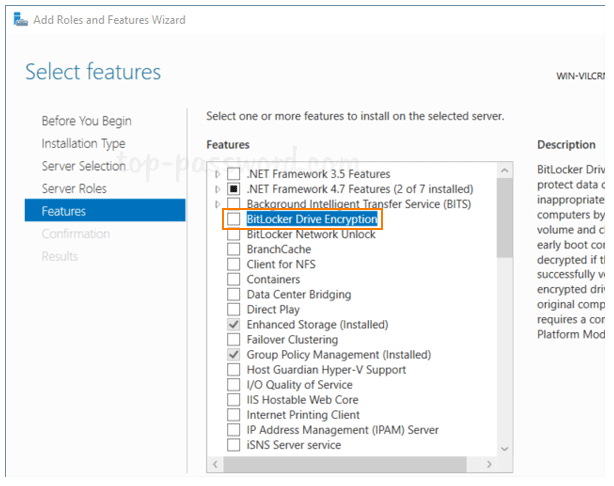Enable the IIS Hostable Web Core checkbox
The image size is (614, 486).
coord(233,399)
